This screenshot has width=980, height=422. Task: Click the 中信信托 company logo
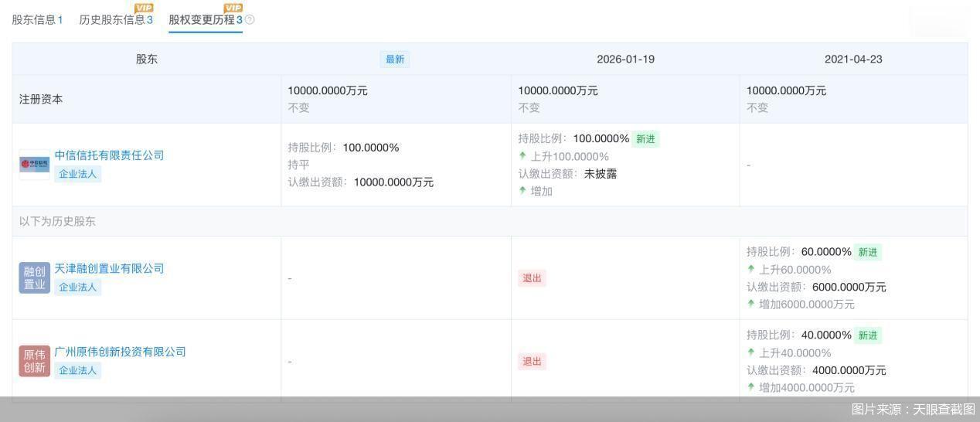[x=35, y=165]
